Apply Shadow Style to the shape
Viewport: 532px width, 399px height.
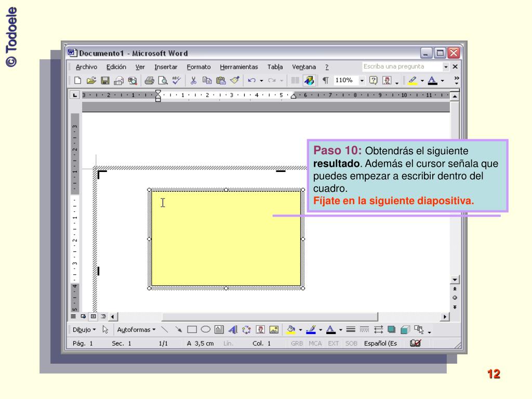(x=392, y=329)
